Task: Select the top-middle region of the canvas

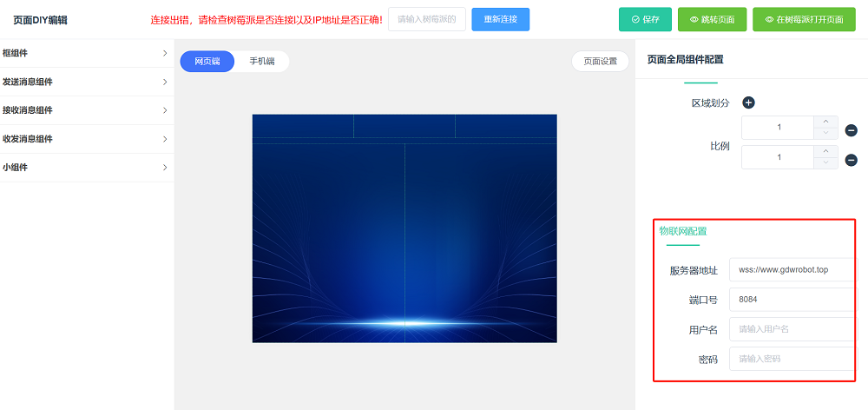Action: (404, 126)
